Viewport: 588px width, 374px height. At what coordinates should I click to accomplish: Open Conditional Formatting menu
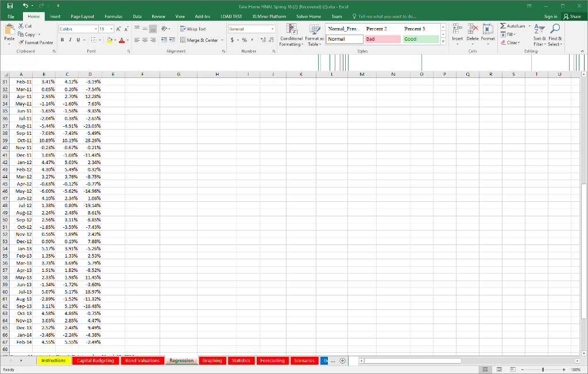pyautogui.click(x=291, y=35)
